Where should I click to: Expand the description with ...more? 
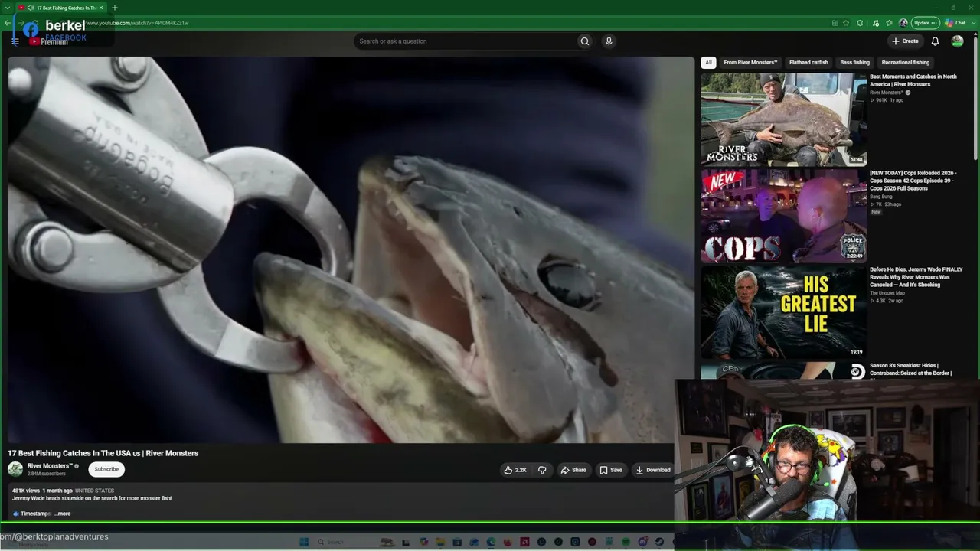pos(62,514)
